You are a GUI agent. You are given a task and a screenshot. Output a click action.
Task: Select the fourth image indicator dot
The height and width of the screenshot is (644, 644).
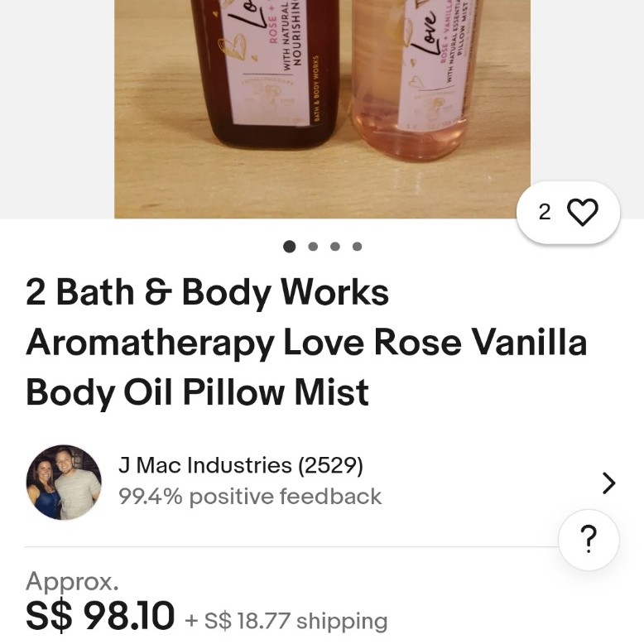click(x=358, y=247)
